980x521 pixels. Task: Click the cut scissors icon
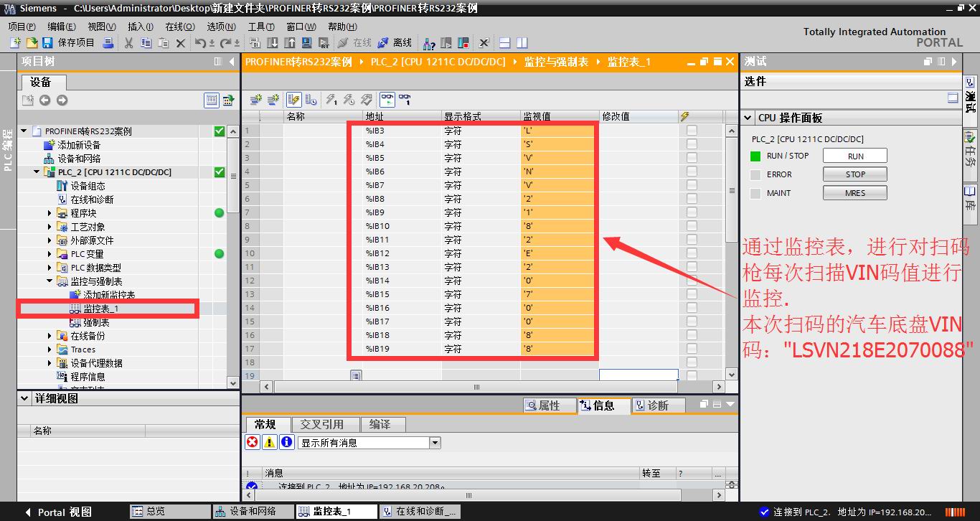(x=128, y=43)
